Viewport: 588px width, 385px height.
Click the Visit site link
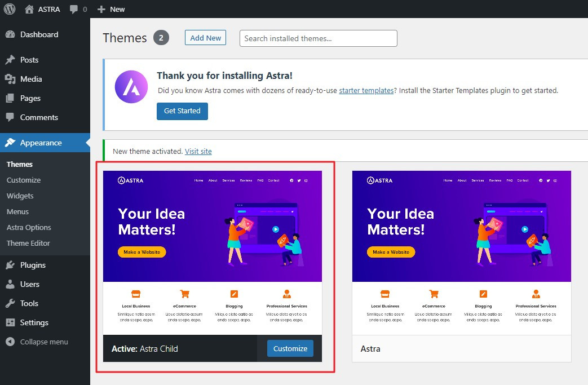pos(198,151)
